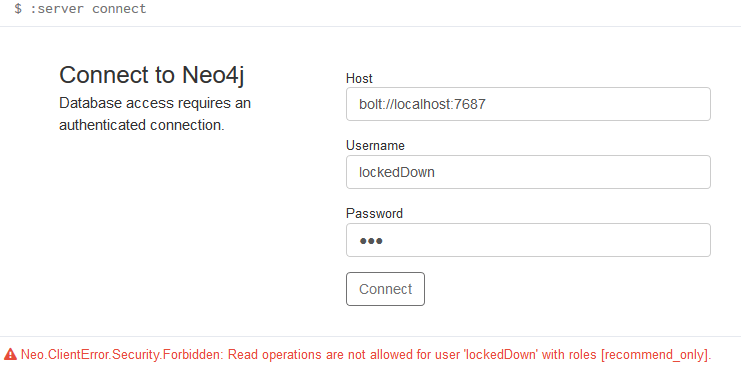Click the Connect button
The image size is (741, 369).
tap(385, 289)
